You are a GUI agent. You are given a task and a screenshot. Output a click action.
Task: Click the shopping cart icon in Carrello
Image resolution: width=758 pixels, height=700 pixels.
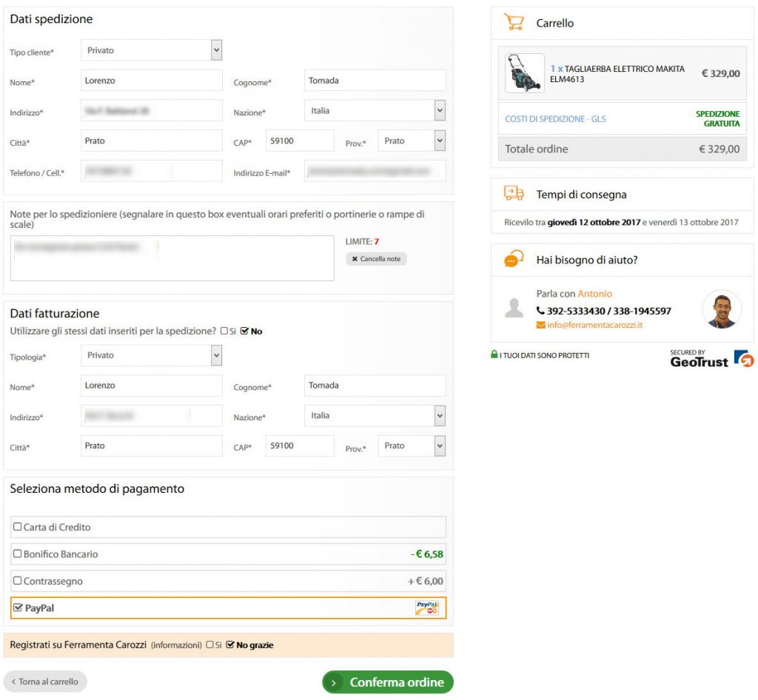[513, 22]
